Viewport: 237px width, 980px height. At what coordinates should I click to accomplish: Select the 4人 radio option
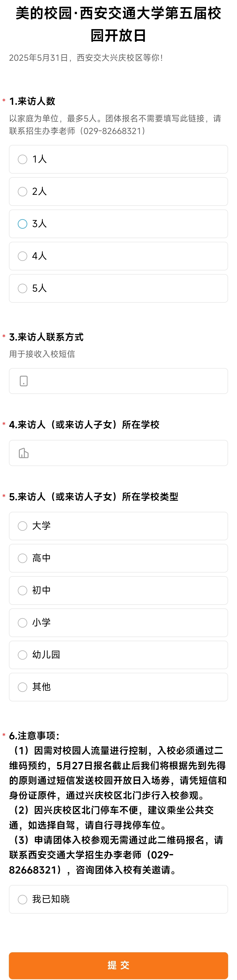pos(118,256)
